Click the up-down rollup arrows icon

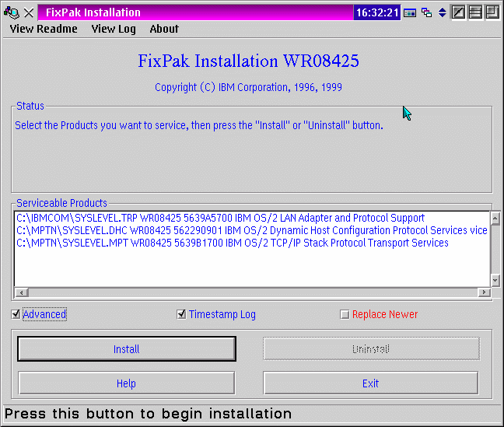pyautogui.click(x=443, y=13)
